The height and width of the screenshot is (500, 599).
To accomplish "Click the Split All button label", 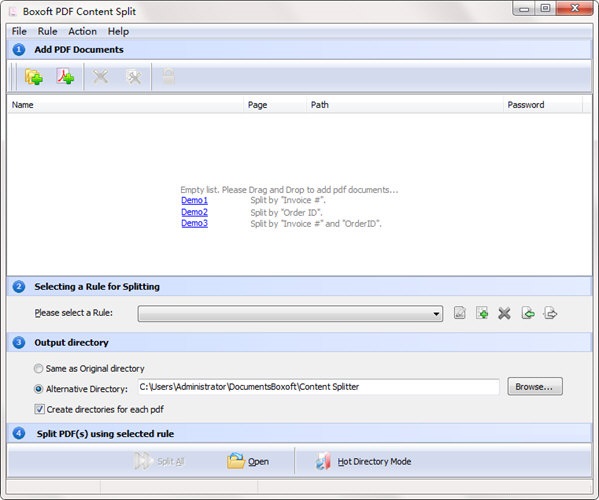I will (x=171, y=461).
